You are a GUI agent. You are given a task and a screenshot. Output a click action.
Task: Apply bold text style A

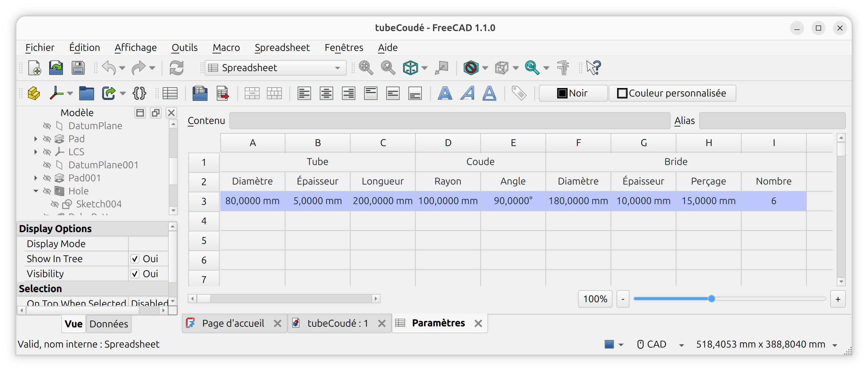click(445, 94)
